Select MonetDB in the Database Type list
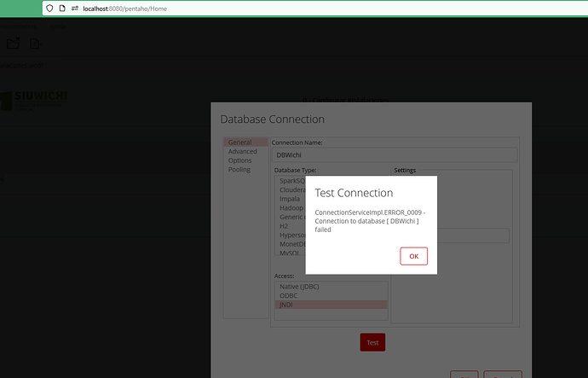 click(x=292, y=244)
